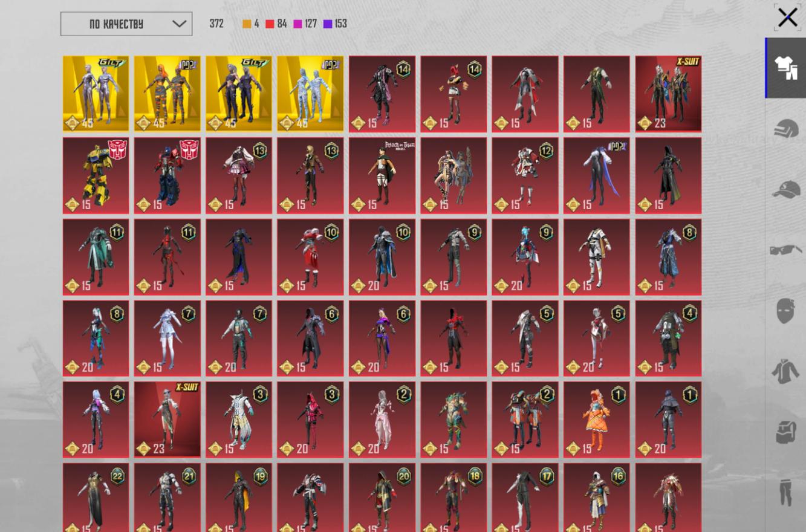Select the Optimus Prime Transformers outfit
Viewport: 806px width, 532px height.
[167, 175]
